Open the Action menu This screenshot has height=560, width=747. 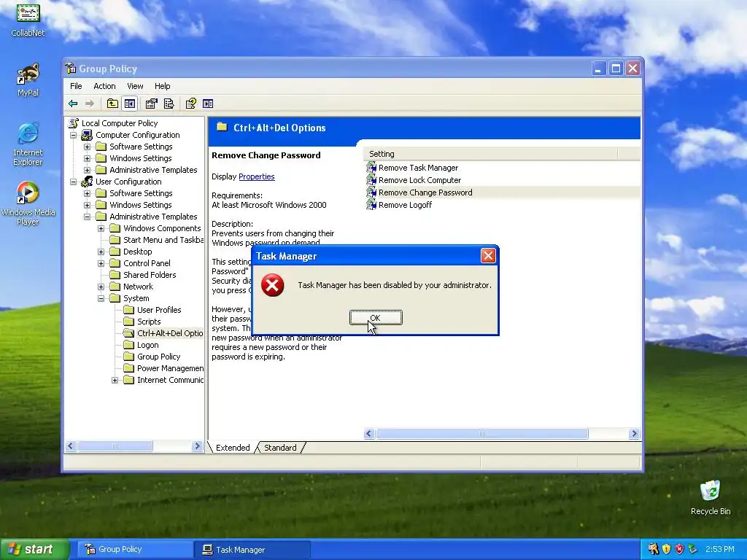104,86
